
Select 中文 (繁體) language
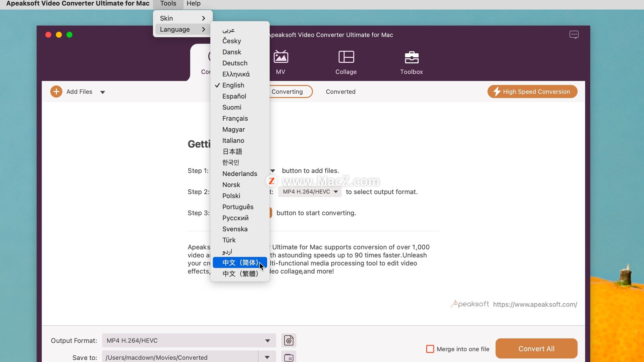240,274
